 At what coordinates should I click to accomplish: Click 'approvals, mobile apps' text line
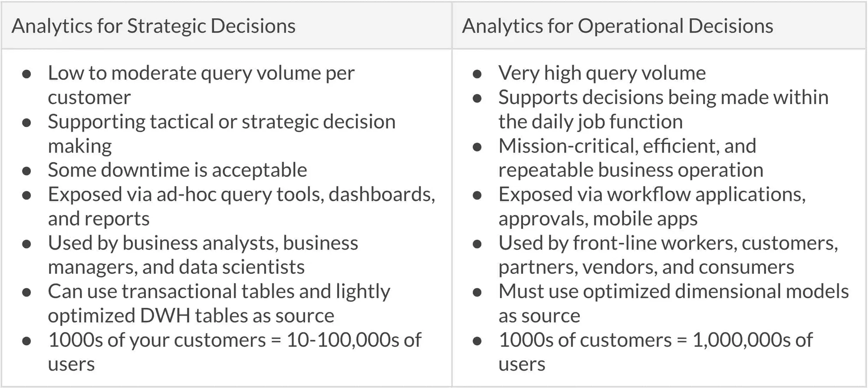click(598, 218)
